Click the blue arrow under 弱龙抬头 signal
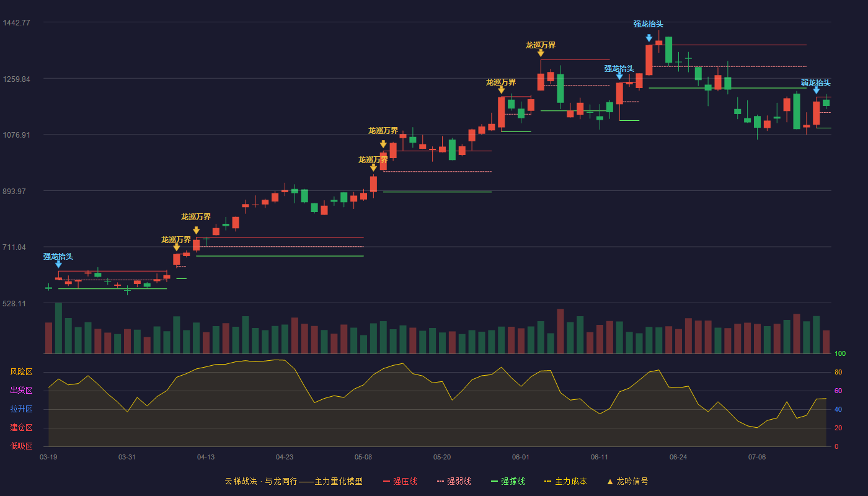868x496 pixels. point(816,91)
